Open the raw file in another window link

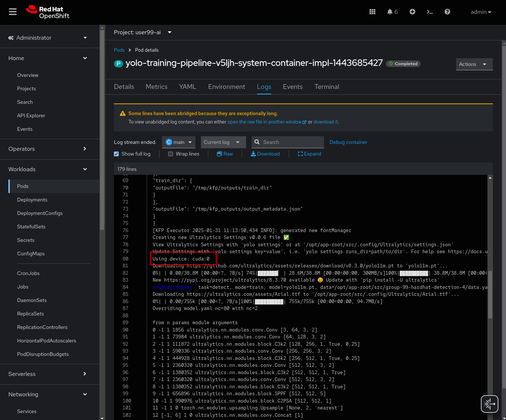click(x=267, y=122)
